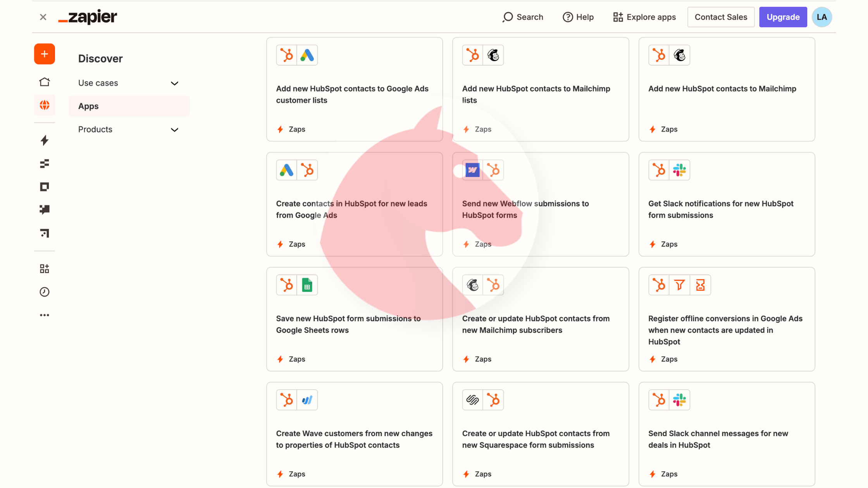Click the Webflow icon on Webflow submissions card
The height and width of the screenshot is (488, 868).
(x=472, y=170)
